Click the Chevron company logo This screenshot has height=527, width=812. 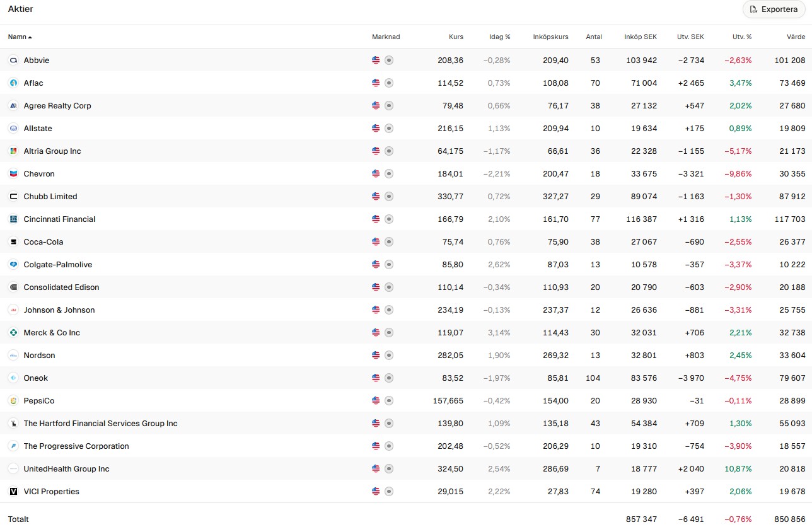pyautogui.click(x=13, y=173)
